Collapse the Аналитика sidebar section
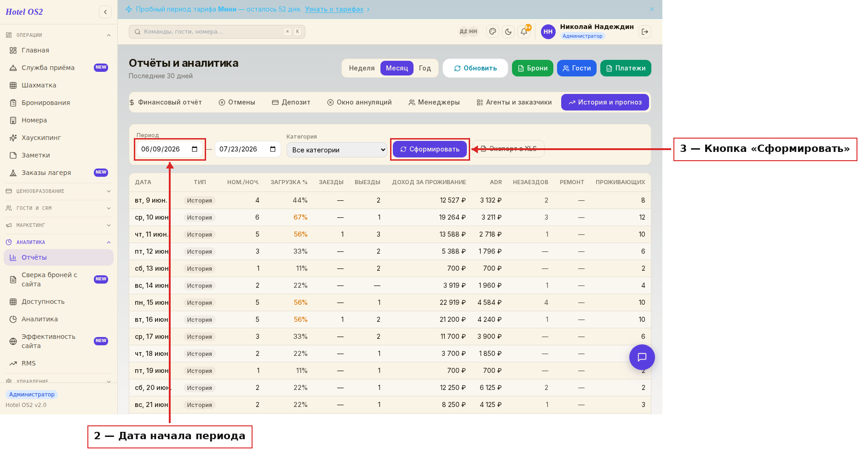The width and height of the screenshot is (868, 459). [58, 242]
